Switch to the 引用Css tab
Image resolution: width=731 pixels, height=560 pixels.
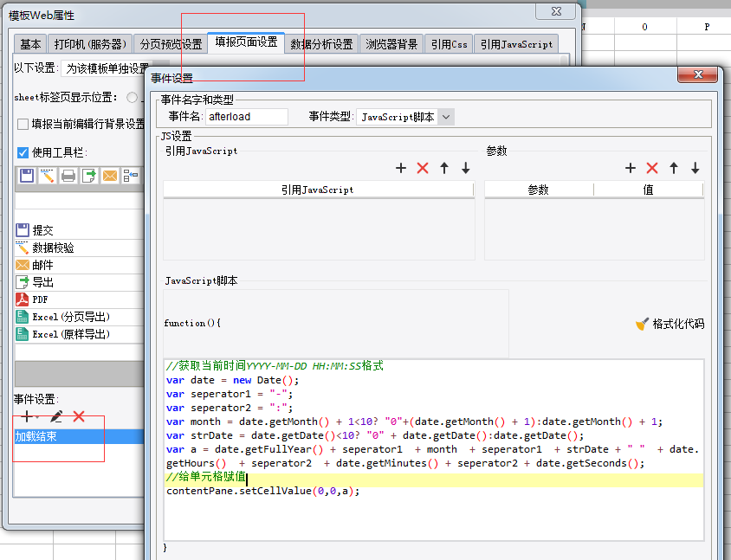click(449, 44)
